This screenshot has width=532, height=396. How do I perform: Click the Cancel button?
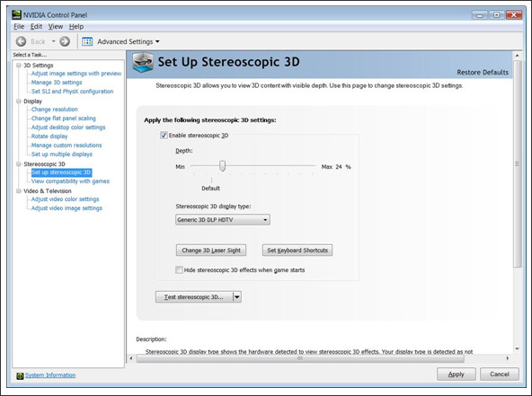point(500,374)
